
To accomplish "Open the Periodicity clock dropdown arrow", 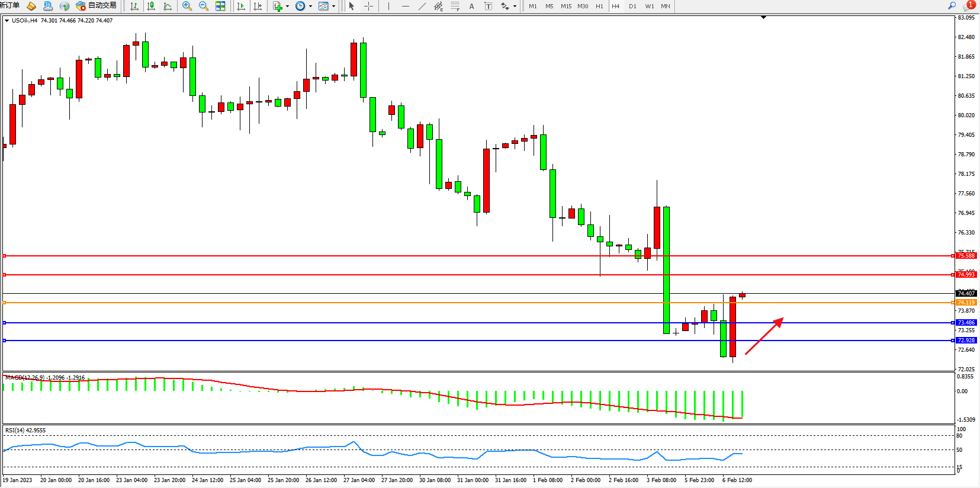I will coord(310,7).
